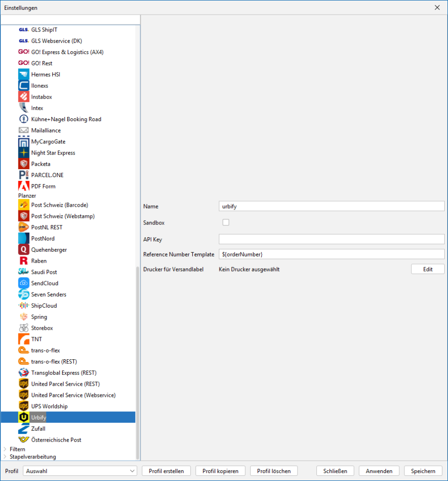Click the TNT carrier icon
The width and height of the screenshot is (448, 481).
tap(24, 339)
